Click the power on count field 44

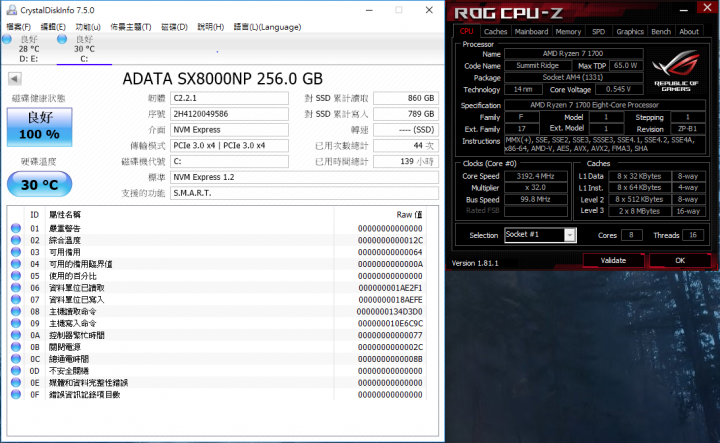(406, 146)
